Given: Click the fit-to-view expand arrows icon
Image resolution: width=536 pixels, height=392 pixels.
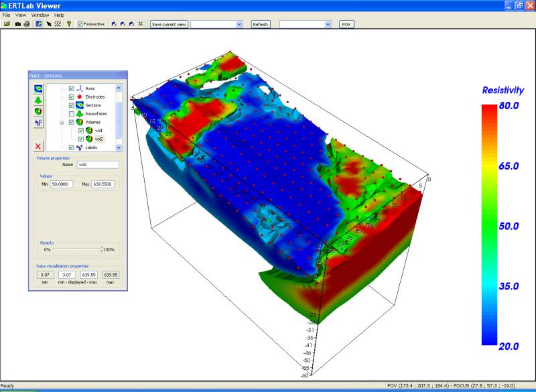Looking at the screenshot, I should pyautogui.click(x=140, y=24).
